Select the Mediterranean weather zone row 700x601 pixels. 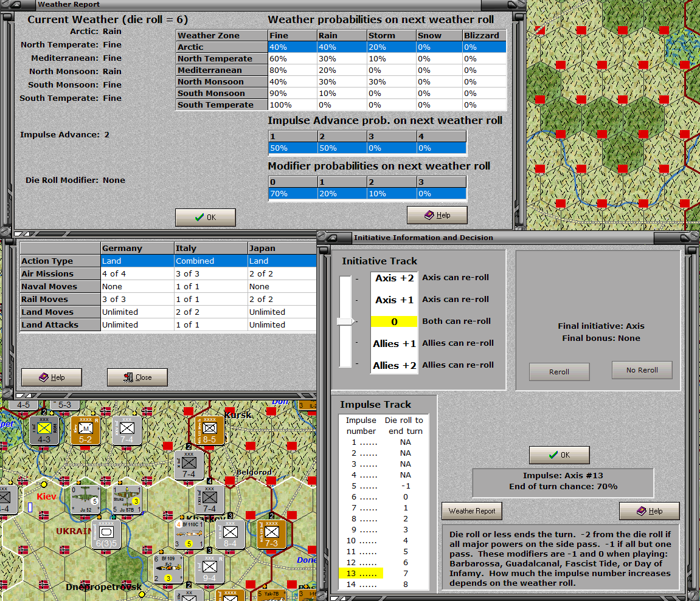(341, 70)
